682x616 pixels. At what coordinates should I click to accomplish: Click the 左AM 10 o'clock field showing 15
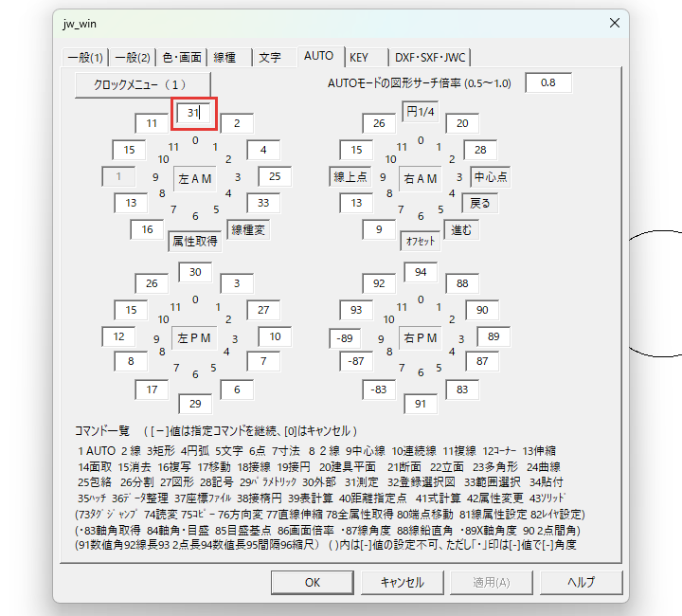129,150
